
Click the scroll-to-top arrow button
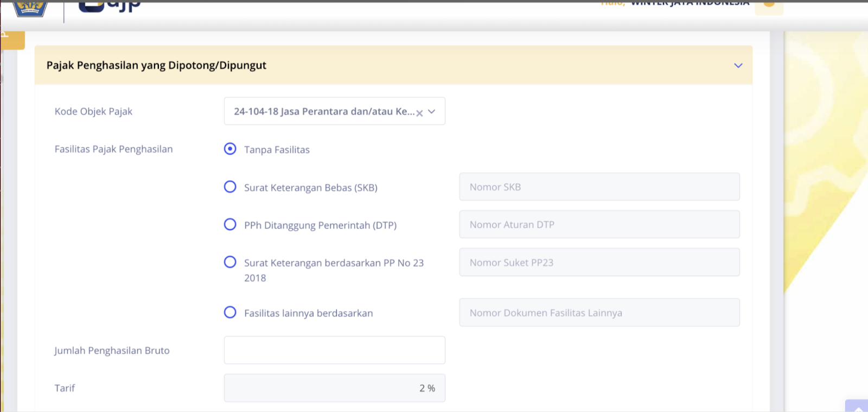point(857,407)
